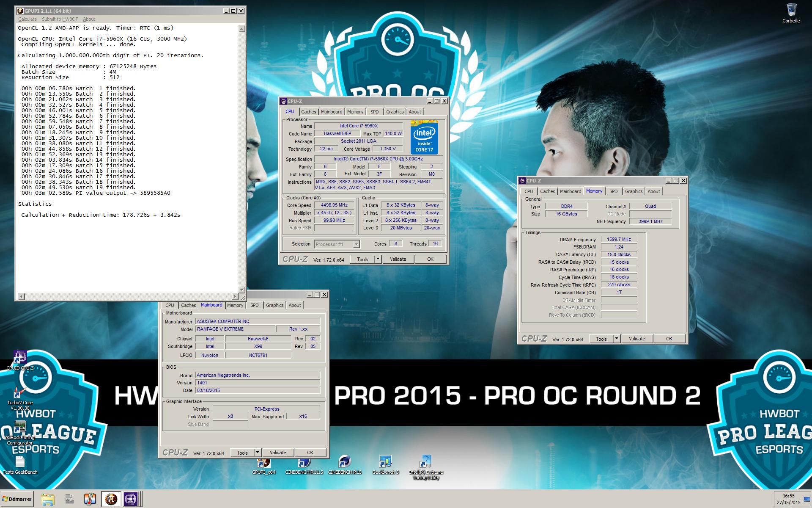The image size is (812, 508).
Task: Click the NB Frequency value 3999.1 MHz
Action: point(650,221)
